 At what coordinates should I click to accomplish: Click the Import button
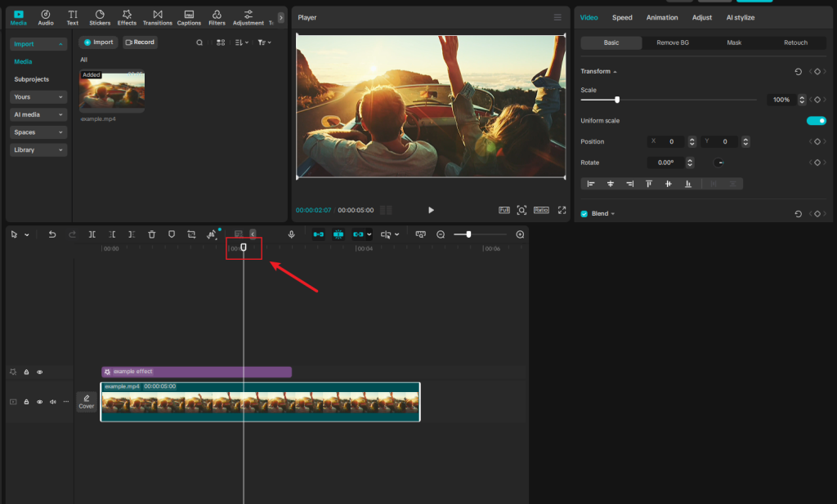97,42
